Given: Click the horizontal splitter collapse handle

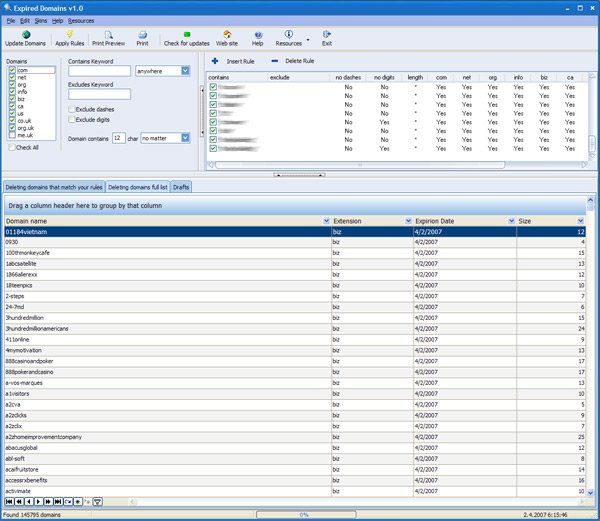Looking at the screenshot, I should coord(299,175).
